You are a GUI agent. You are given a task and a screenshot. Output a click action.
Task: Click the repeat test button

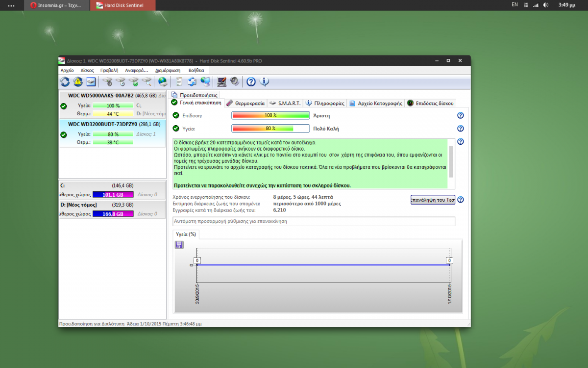click(433, 200)
